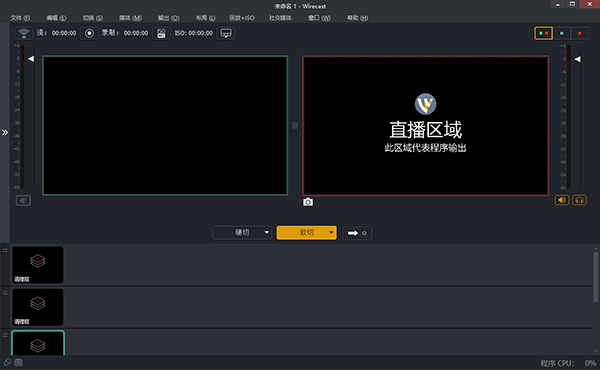Click the 程序 CPU usage text
The image size is (600, 370).
click(568, 363)
